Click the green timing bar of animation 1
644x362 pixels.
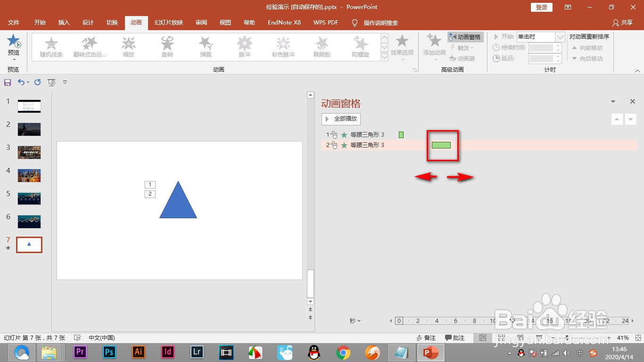[401, 135]
